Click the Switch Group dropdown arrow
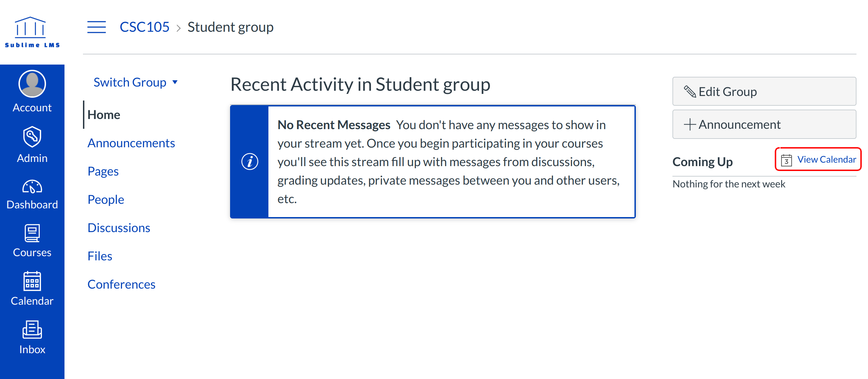Viewport: 868px width, 379px height. pyautogui.click(x=175, y=82)
